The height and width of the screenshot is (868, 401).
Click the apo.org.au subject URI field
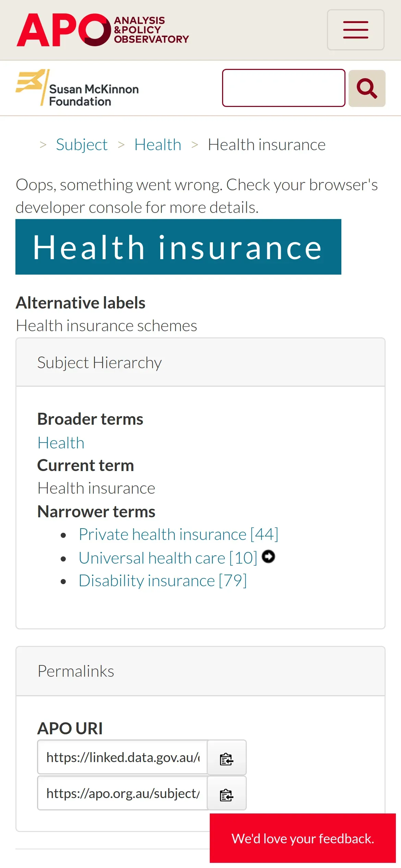122,794
